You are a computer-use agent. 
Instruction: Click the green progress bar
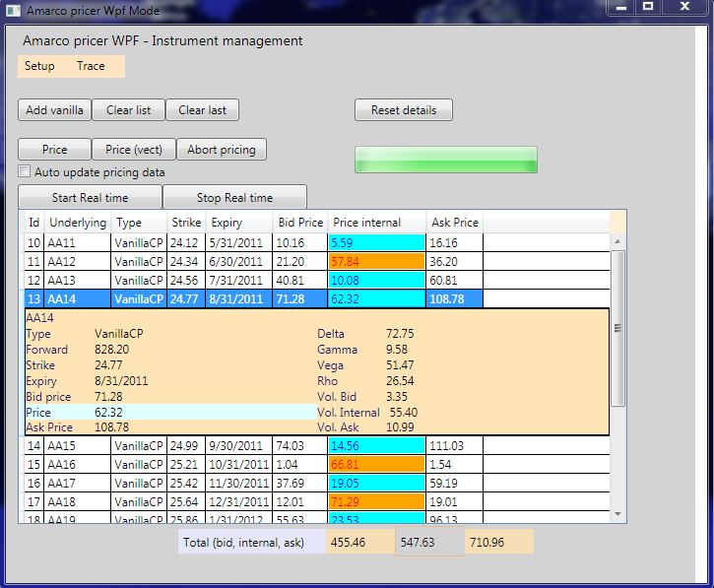click(445, 160)
